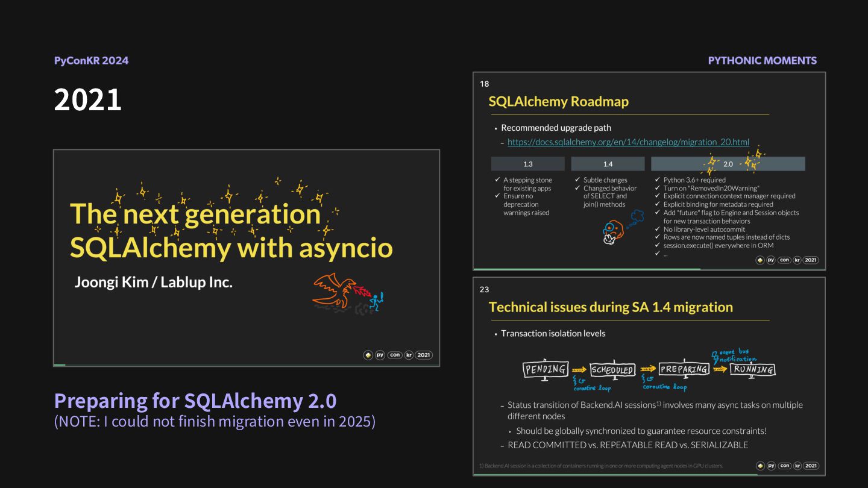
Task: Click 'A stepping stone for existing apps' item
Action: coord(527,184)
